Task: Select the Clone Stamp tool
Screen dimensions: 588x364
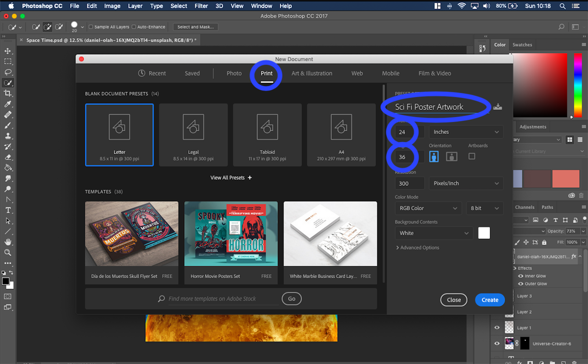Action: coord(8,136)
